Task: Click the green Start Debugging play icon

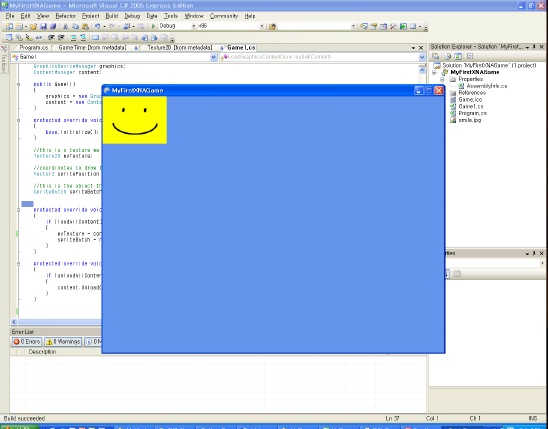Action: pos(153,26)
